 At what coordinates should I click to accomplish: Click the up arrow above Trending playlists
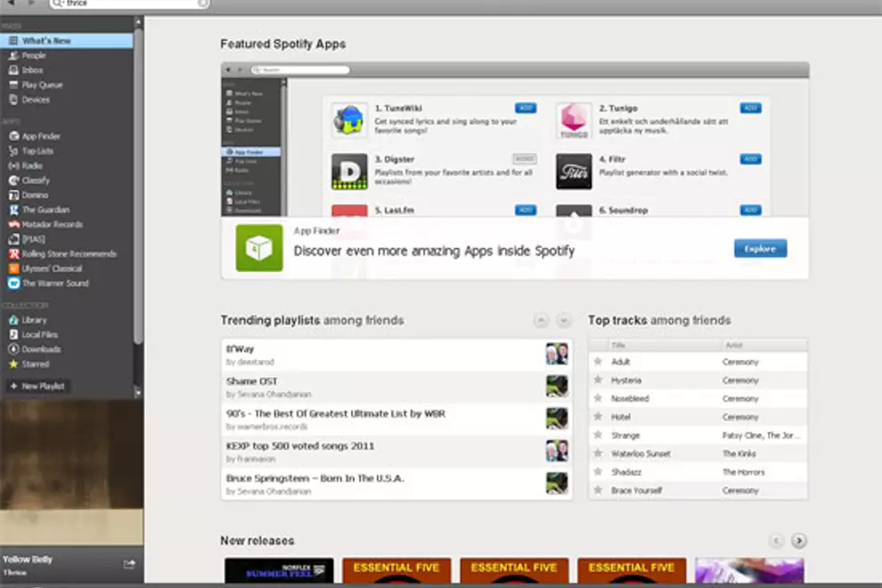541,321
